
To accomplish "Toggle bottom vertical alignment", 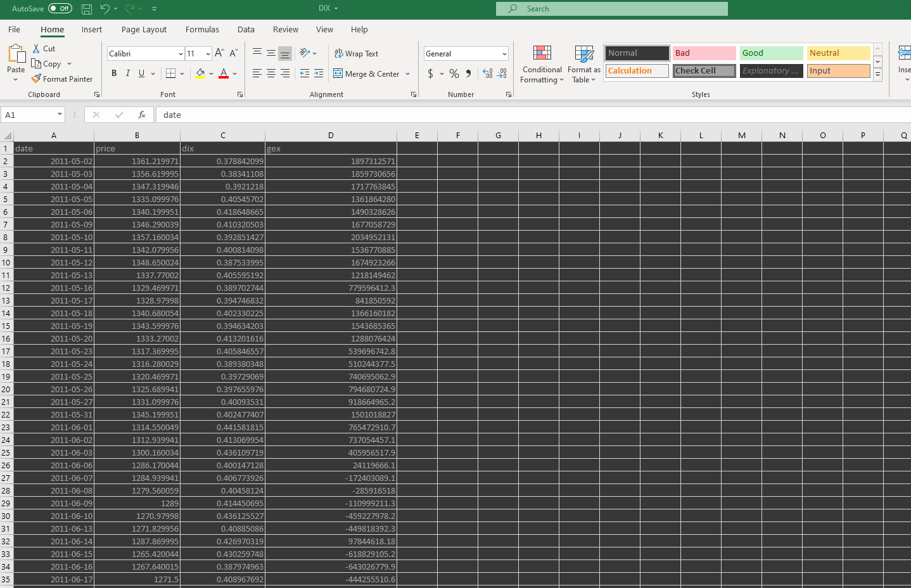I will point(285,53).
